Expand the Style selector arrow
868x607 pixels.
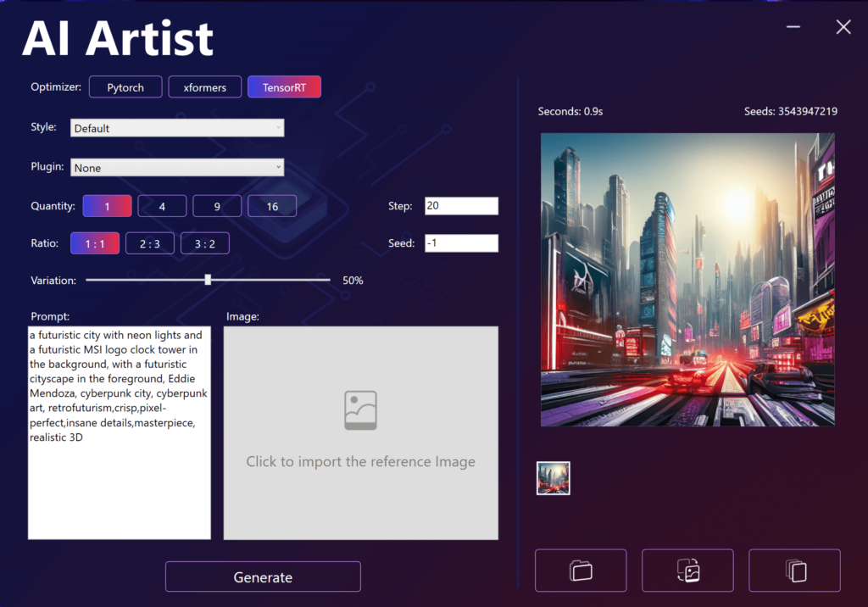coord(278,127)
